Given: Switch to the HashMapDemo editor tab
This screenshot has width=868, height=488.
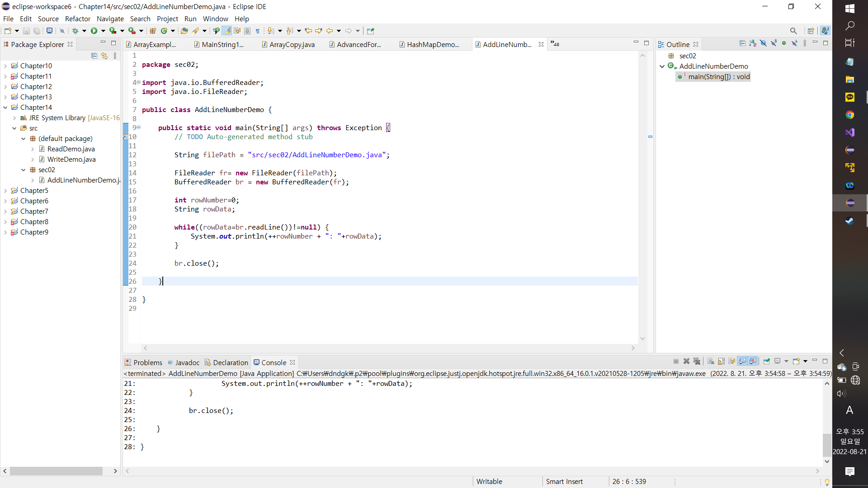Looking at the screenshot, I should click(432, 44).
